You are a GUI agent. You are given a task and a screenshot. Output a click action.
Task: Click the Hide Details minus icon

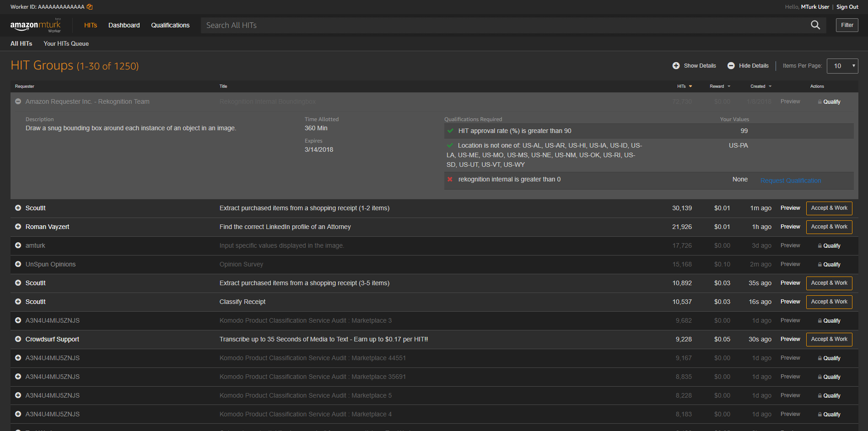point(731,65)
